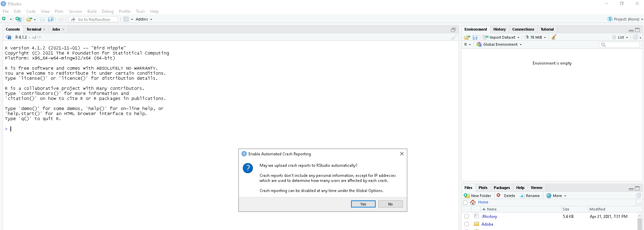
Task: Click the Refresh environment icon
Action: [x=635, y=37]
